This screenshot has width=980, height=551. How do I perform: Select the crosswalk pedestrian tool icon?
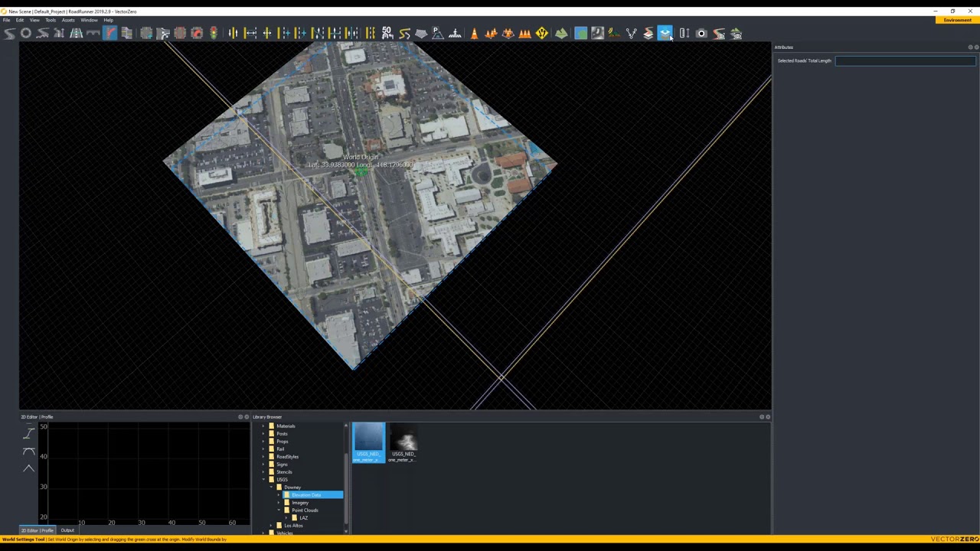click(x=456, y=33)
